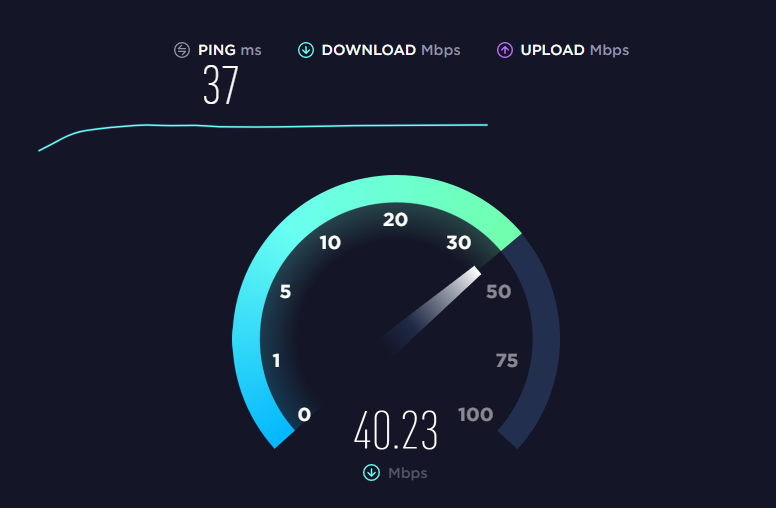Click the 10 mark on the gauge
The height and width of the screenshot is (508, 776).
(330, 243)
